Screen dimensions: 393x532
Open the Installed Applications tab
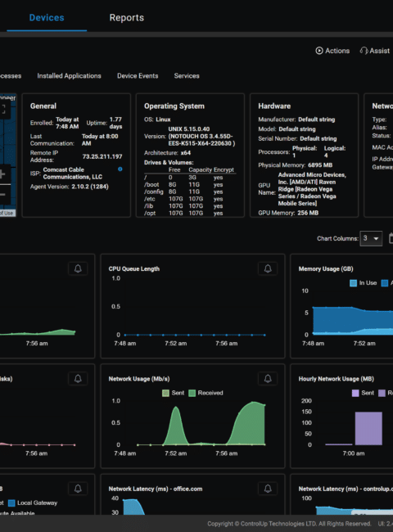pos(69,75)
